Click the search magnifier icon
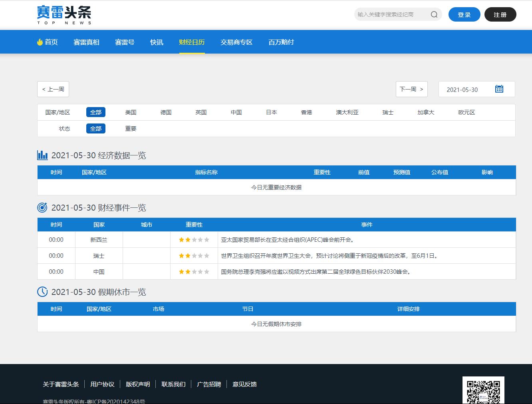The height and width of the screenshot is (404, 532). [x=434, y=15]
